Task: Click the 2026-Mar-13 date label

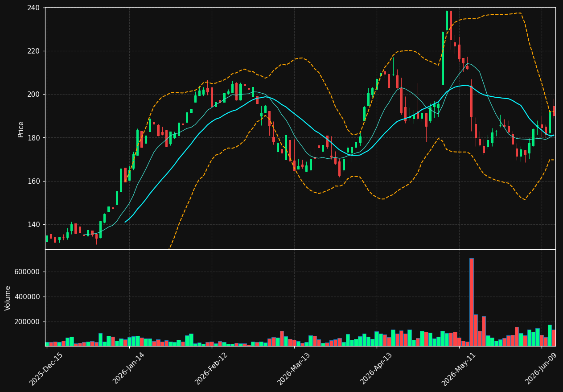Action: click(294, 368)
